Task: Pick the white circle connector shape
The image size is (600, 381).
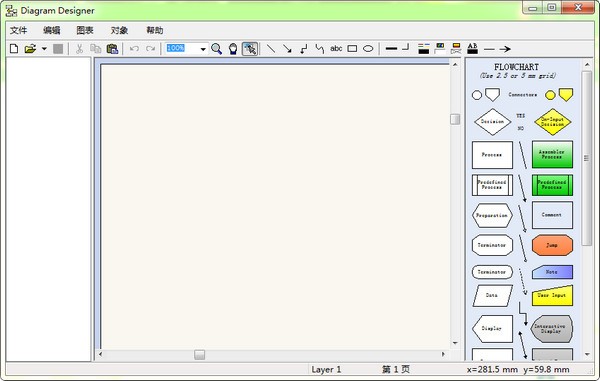Action: click(477, 95)
